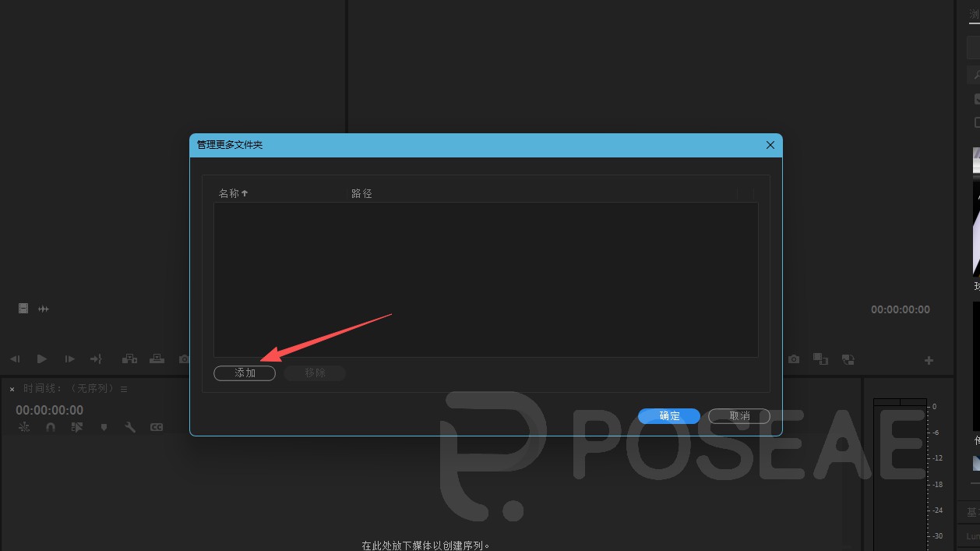
Task: Toggle Closed Captions display (CC icon)
Action: [156, 427]
